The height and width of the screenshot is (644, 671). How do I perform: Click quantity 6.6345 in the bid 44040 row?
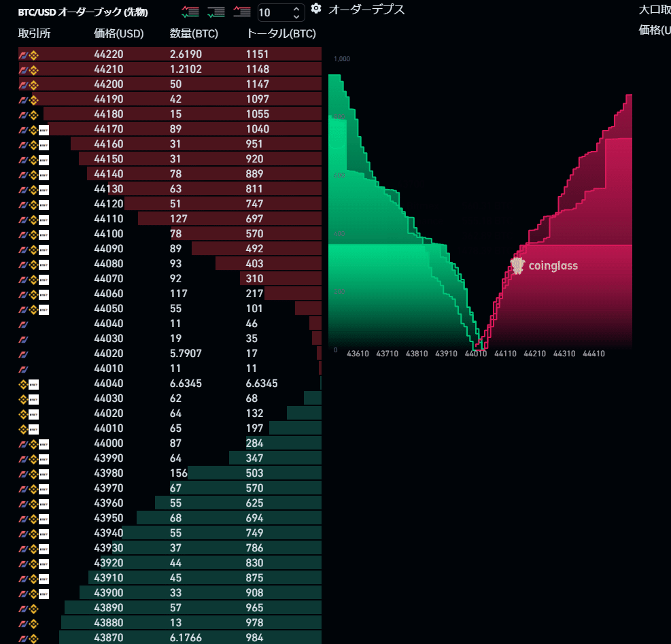(x=186, y=384)
